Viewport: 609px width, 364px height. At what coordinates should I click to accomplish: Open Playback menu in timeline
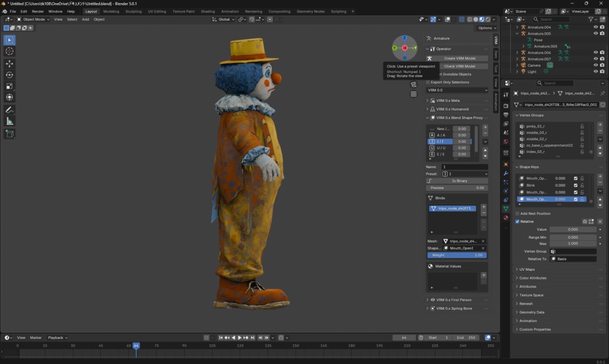(58, 338)
